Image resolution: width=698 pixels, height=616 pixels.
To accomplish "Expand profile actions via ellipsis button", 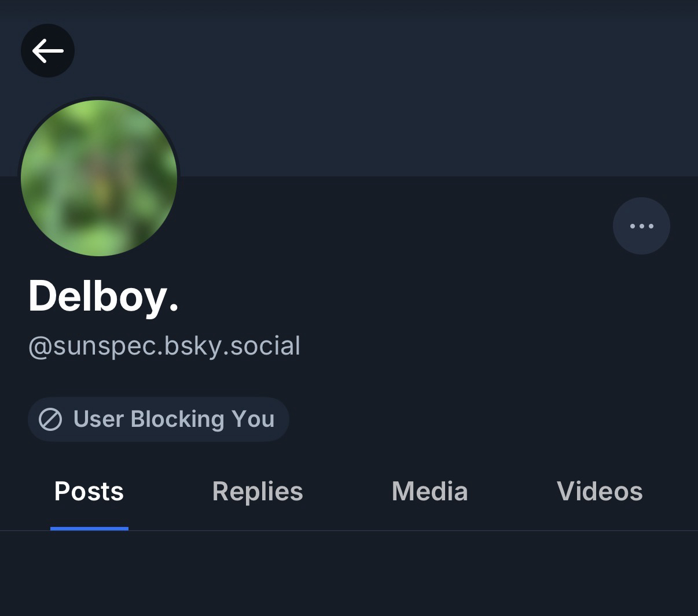I will pyautogui.click(x=641, y=226).
